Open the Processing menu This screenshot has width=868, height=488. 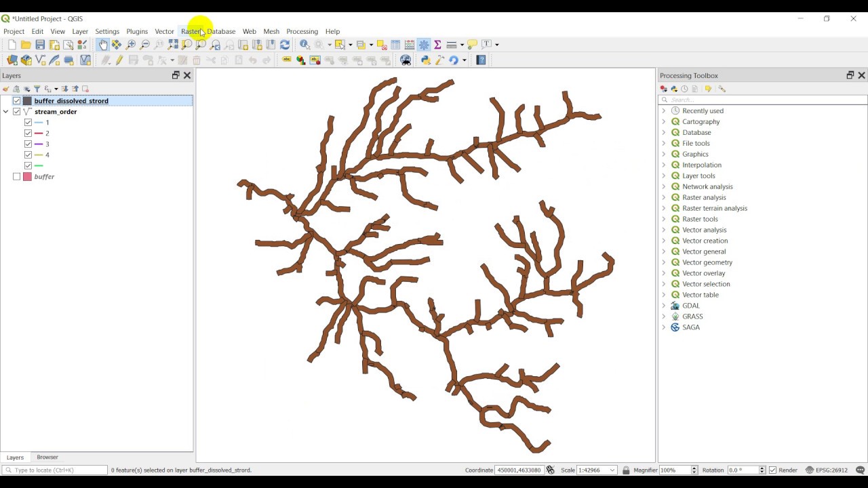coord(302,31)
